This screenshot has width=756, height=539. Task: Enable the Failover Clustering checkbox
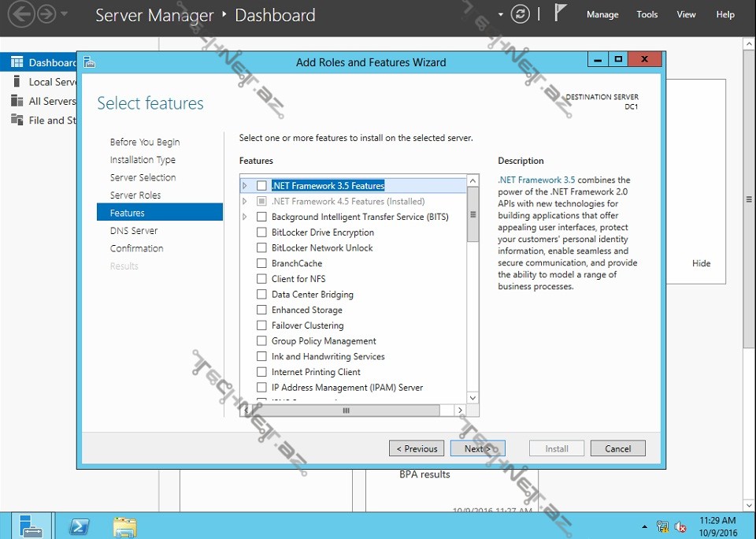click(261, 325)
